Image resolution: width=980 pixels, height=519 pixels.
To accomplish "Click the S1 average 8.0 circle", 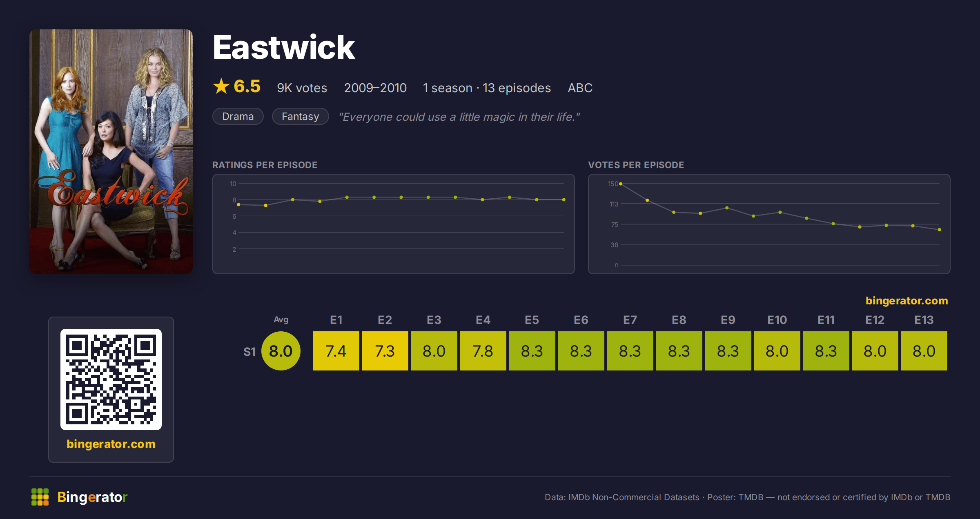I will pyautogui.click(x=281, y=351).
